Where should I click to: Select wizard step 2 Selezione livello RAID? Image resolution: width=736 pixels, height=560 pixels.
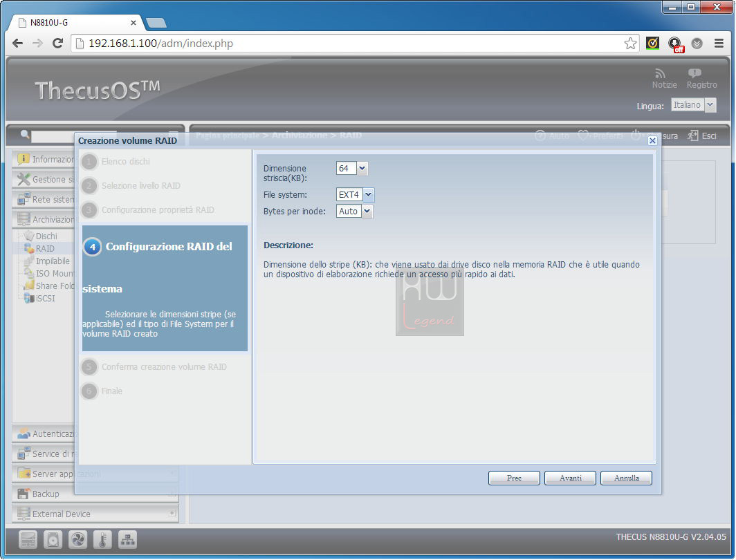[131, 186]
